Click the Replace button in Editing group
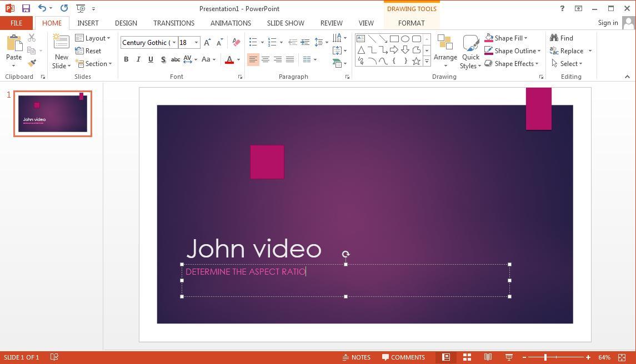Viewport: 636px width, 364px height. point(571,50)
